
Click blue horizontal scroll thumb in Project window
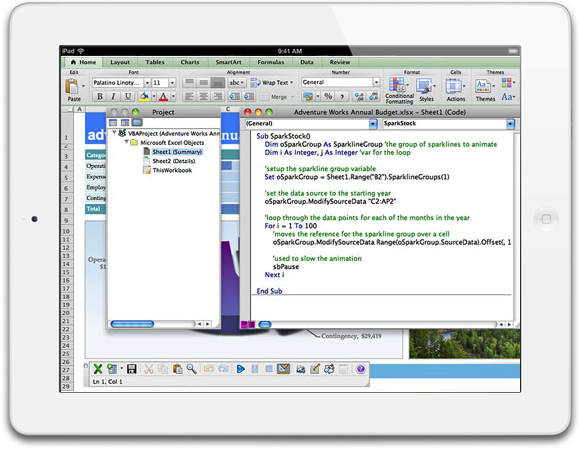132,324
